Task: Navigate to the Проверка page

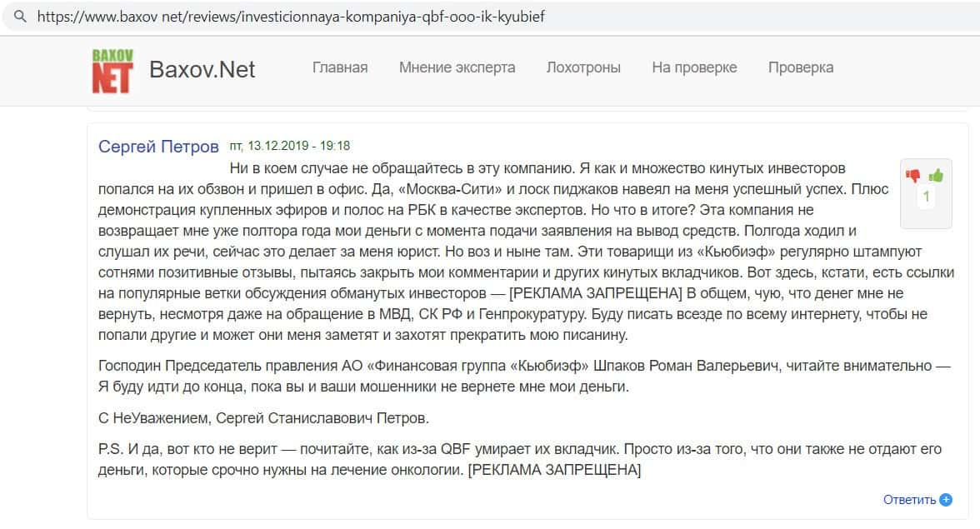Action: coord(800,67)
